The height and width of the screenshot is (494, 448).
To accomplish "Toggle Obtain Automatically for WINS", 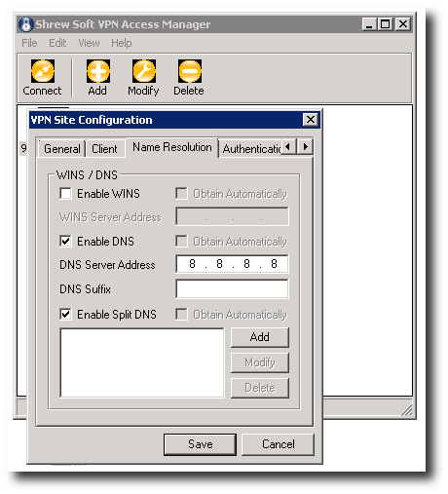I will (181, 194).
